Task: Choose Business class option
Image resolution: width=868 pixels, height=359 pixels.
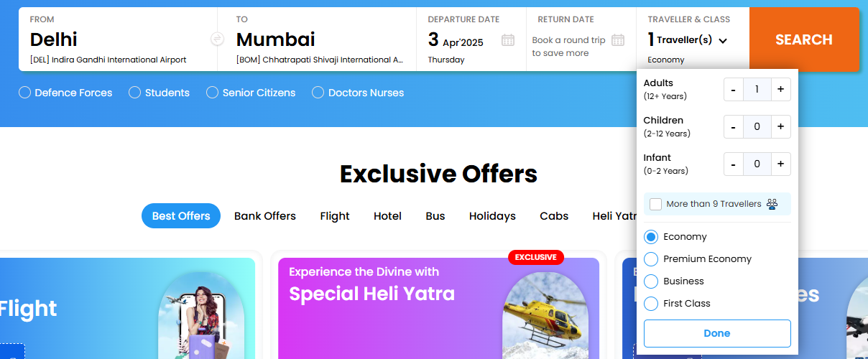Action: (x=651, y=281)
